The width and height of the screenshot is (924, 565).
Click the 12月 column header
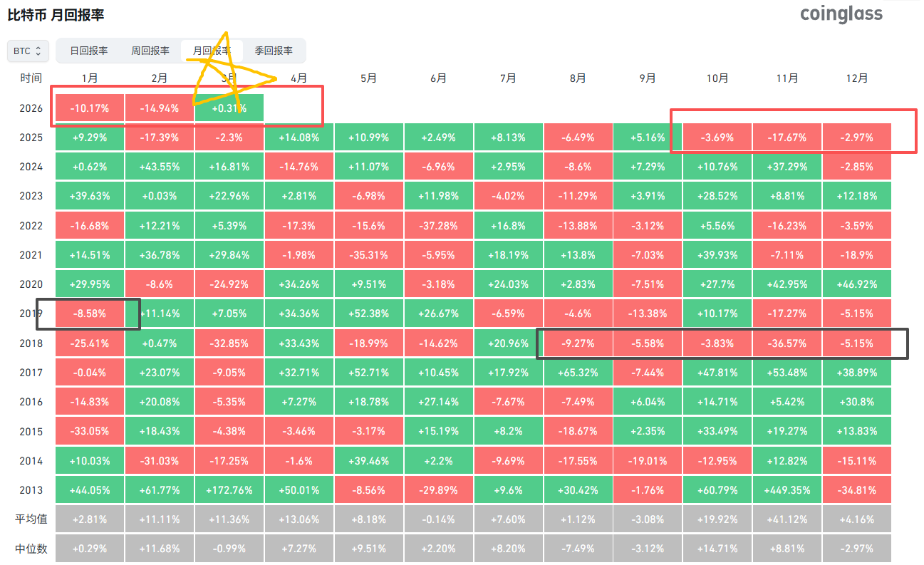point(857,78)
